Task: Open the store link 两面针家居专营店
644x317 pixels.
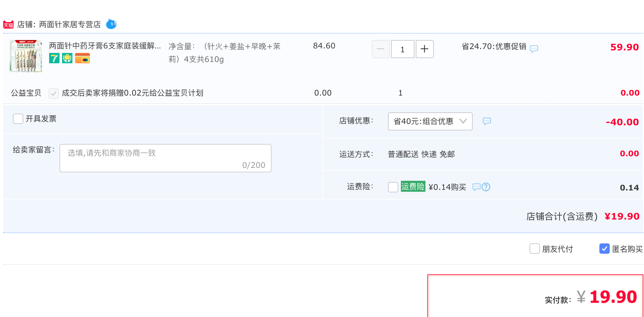Action: point(70,25)
